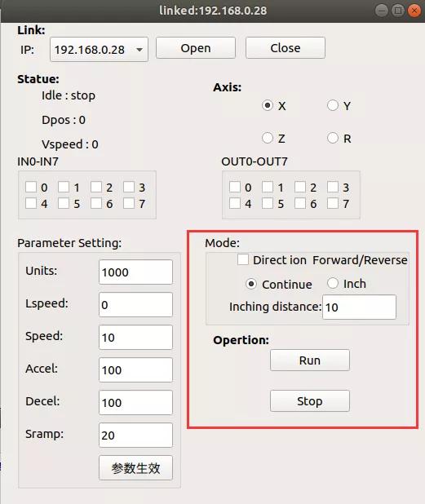Click the Open link button
Screen dimensions: 425x504
[x=196, y=48]
